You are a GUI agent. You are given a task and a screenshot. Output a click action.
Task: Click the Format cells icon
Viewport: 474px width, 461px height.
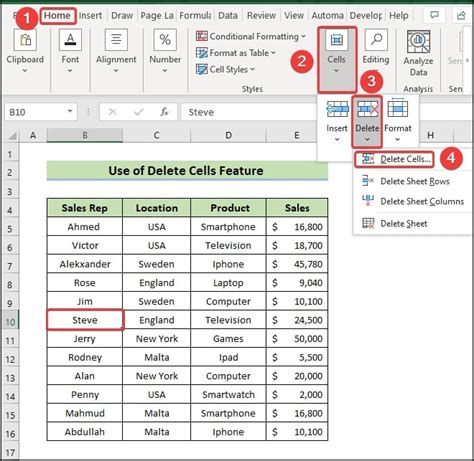[398, 108]
